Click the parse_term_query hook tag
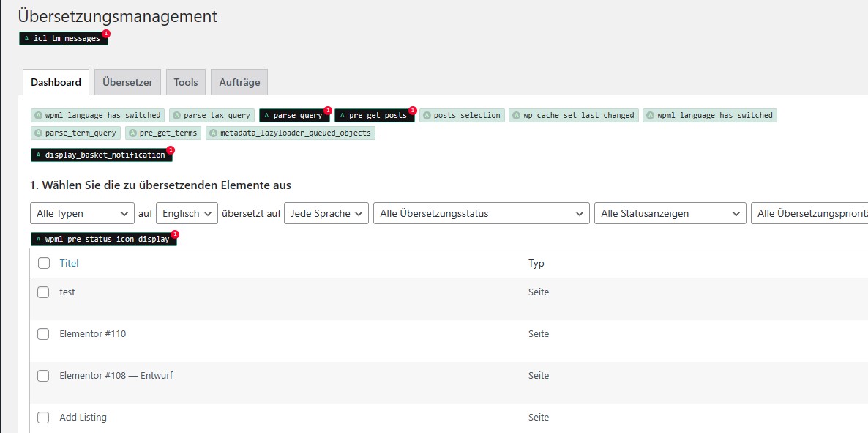This screenshot has height=433, width=868. click(x=75, y=133)
